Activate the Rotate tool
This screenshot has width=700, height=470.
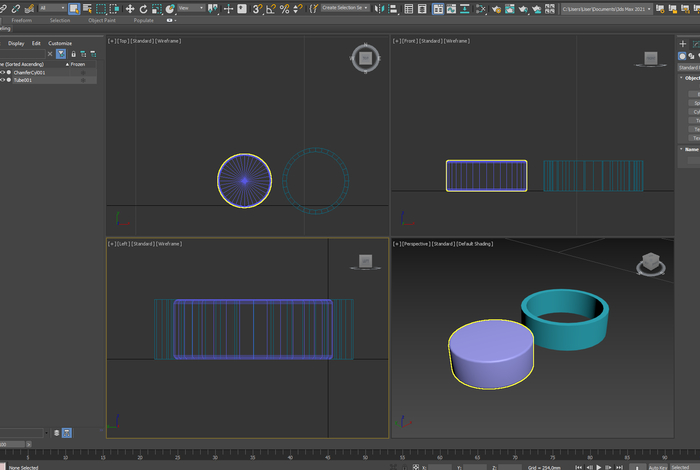click(x=145, y=8)
